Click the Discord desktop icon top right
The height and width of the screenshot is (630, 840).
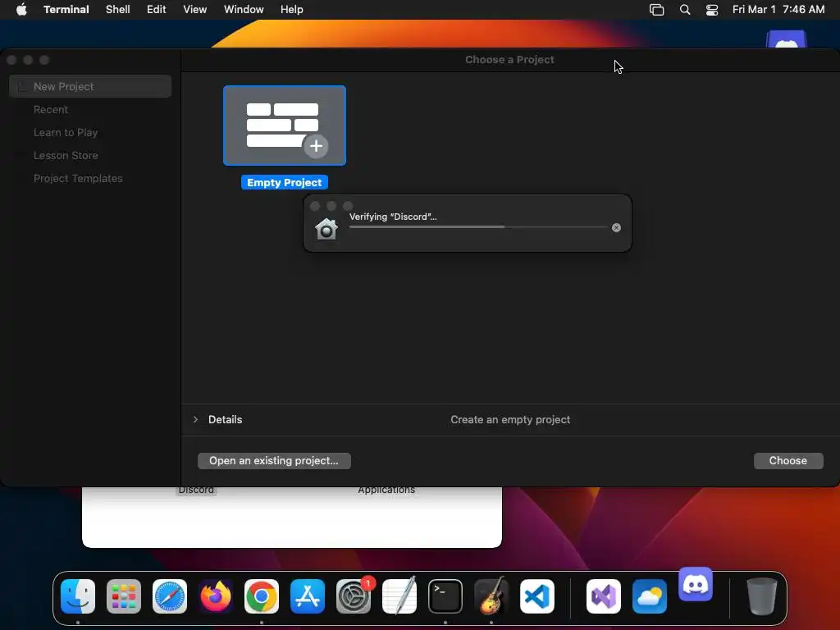(787, 39)
